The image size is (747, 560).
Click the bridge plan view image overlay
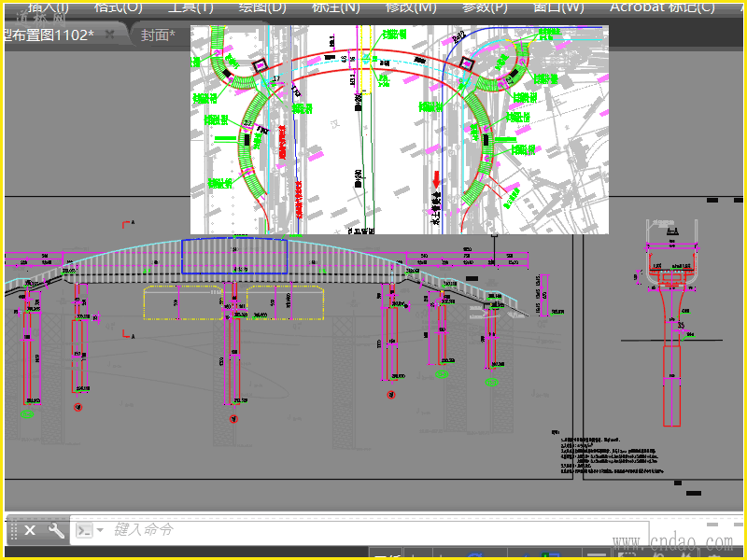(400, 129)
